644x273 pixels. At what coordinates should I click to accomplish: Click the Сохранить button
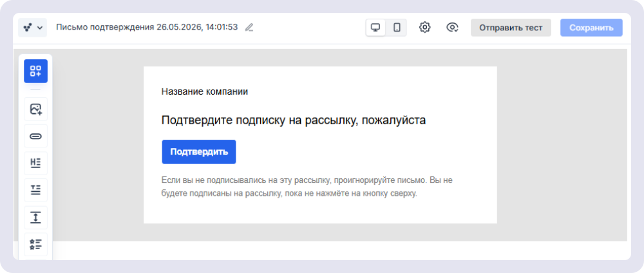(591, 28)
